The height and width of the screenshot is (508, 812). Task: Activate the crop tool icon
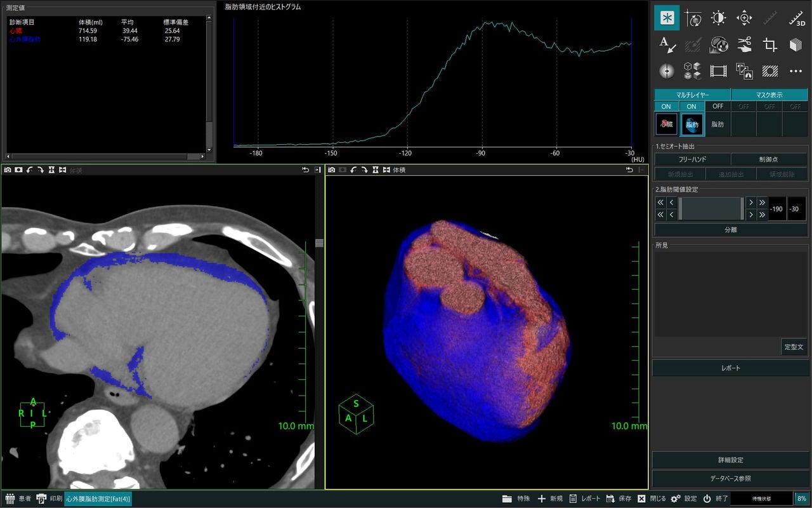(770, 44)
